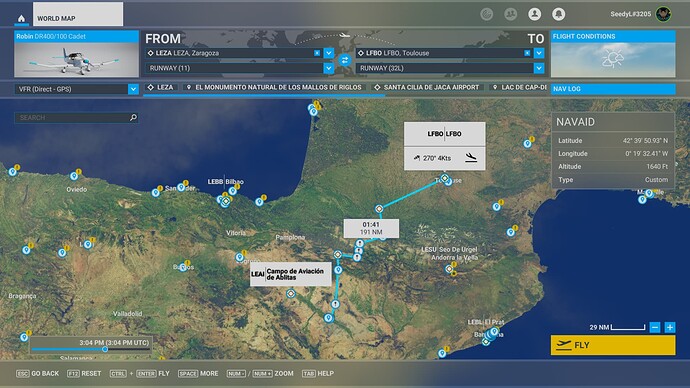Open VFR (Direct - GPS) flight plan dropdown

click(133, 89)
